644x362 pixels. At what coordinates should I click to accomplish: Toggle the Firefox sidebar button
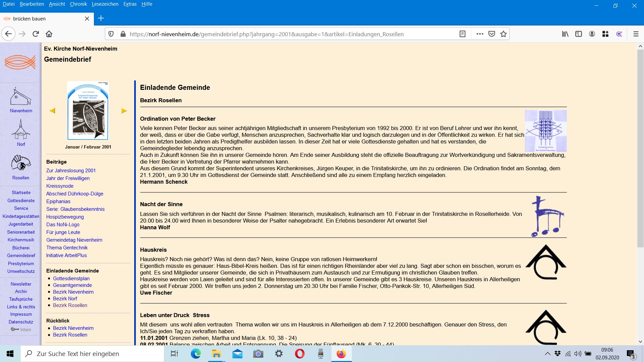[x=579, y=34]
